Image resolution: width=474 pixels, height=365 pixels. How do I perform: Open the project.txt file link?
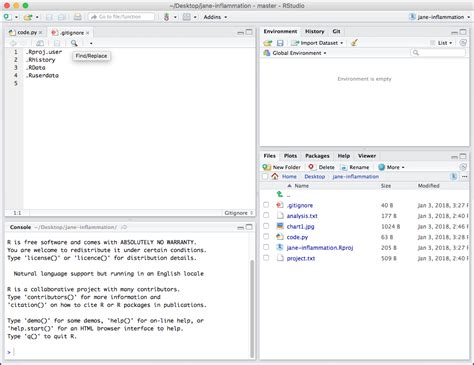point(301,258)
